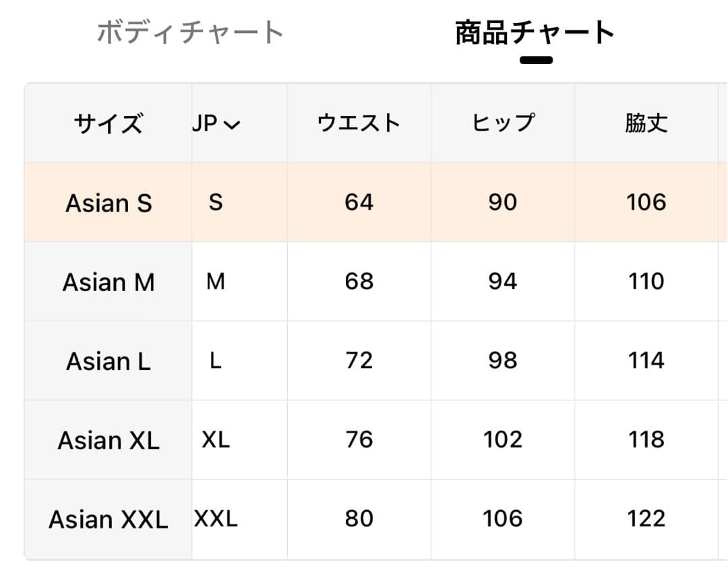728x579 pixels.
Task: Click the JP size cell showing M
Action: 216,281
